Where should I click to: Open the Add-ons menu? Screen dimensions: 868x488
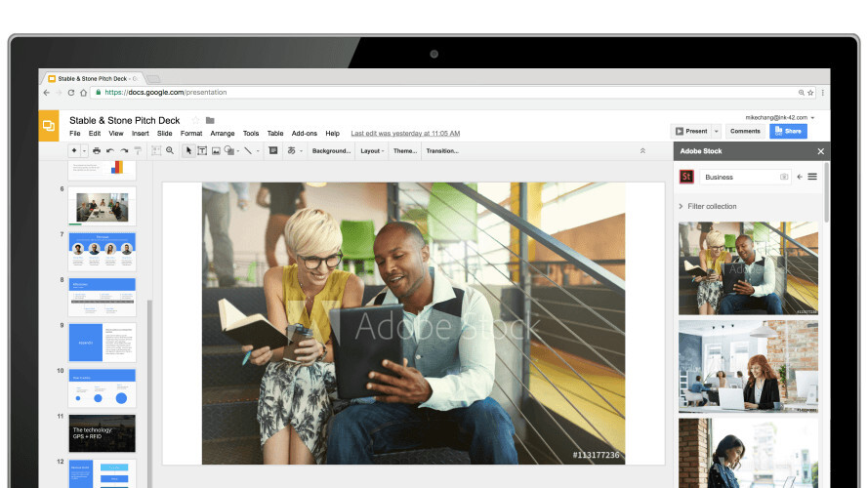(x=305, y=134)
